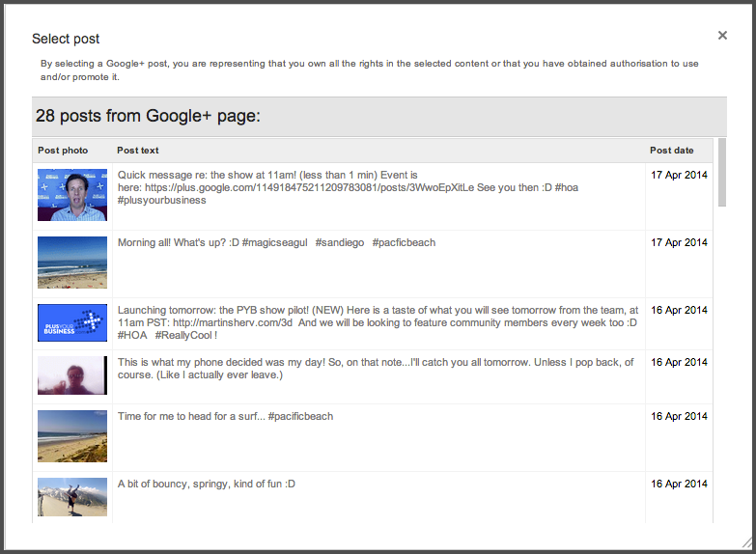756x554 pixels.
Task: Click the date of the first 17 Apr 2014 post
Action: pyautogui.click(x=679, y=175)
